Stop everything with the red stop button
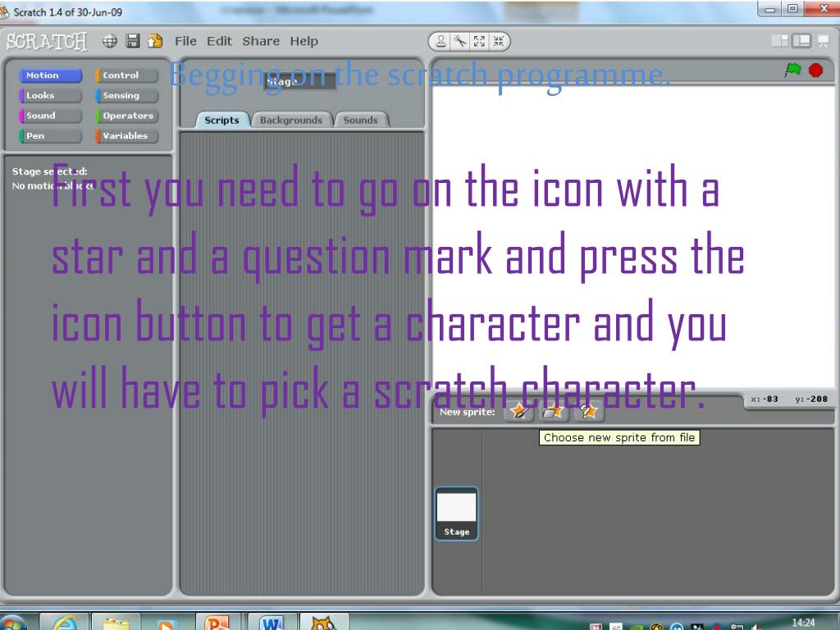Image resolution: width=840 pixels, height=630 pixels. [x=815, y=71]
